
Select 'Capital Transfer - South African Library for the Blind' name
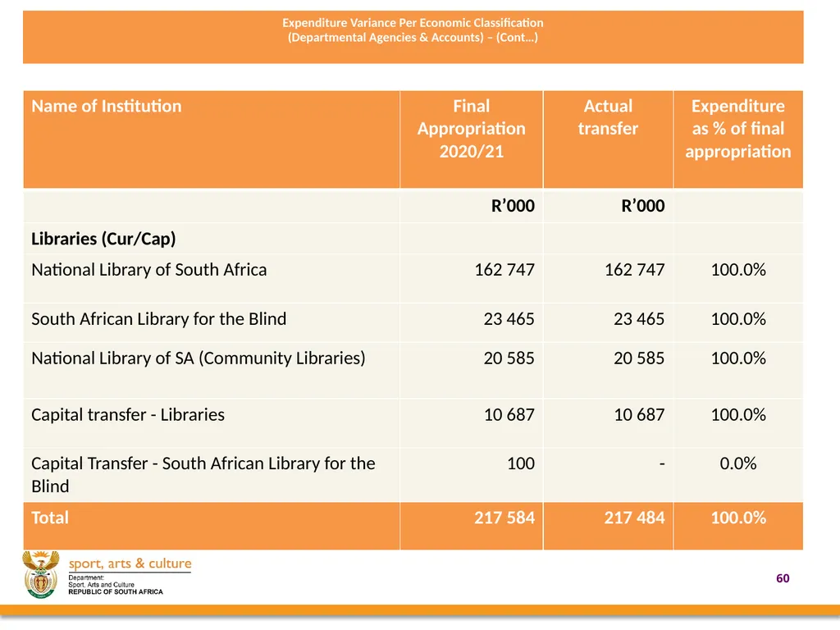pyautogui.click(x=203, y=475)
